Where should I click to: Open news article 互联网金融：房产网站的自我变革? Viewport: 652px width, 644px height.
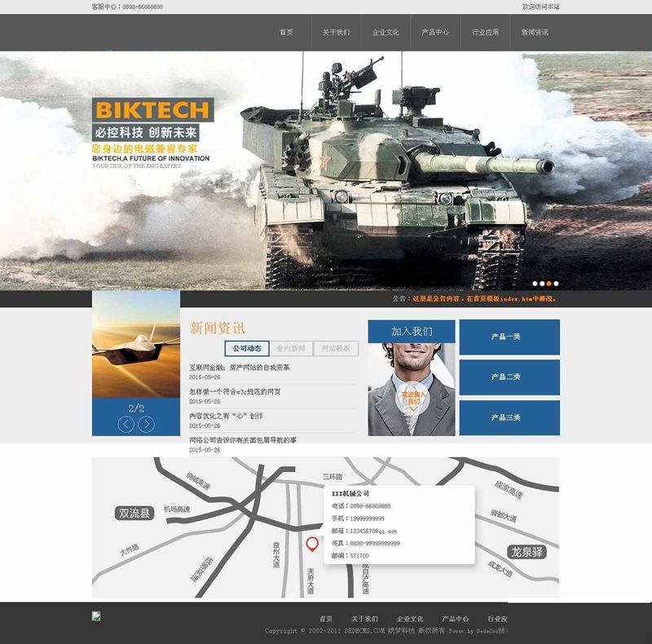(240, 368)
